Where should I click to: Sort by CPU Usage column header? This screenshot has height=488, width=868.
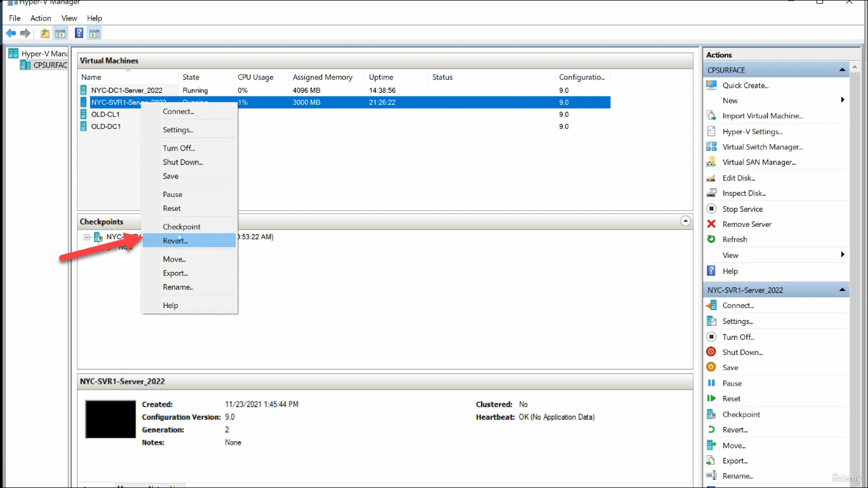click(261, 77)
